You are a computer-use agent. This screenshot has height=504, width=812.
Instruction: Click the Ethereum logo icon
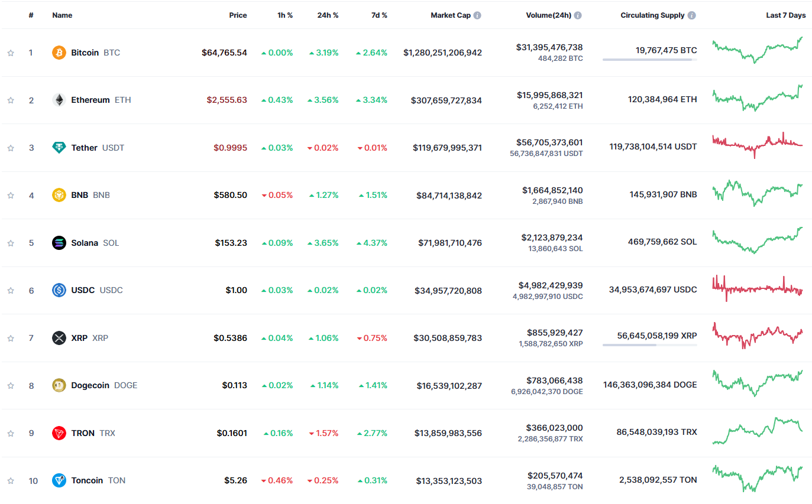[x=59, y=100]
